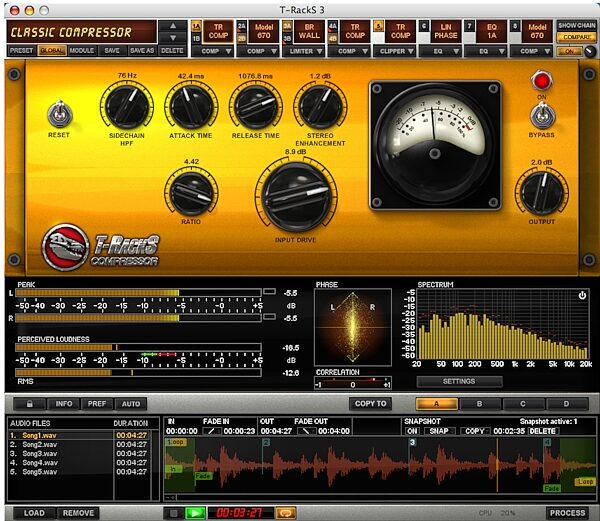Toggle the spectrum analyzer power button
Screen dimensions: 600x521
click(x=582, y=295)
